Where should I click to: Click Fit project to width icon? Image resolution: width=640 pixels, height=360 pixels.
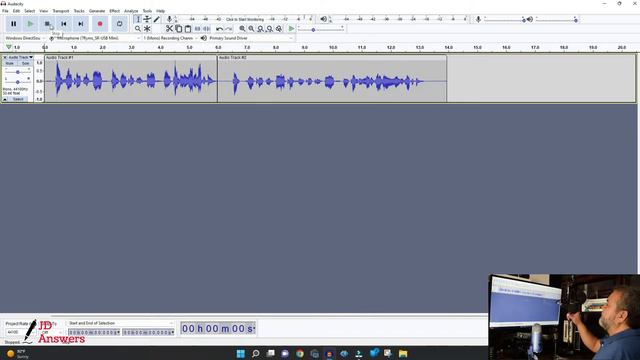pos(270,29)
